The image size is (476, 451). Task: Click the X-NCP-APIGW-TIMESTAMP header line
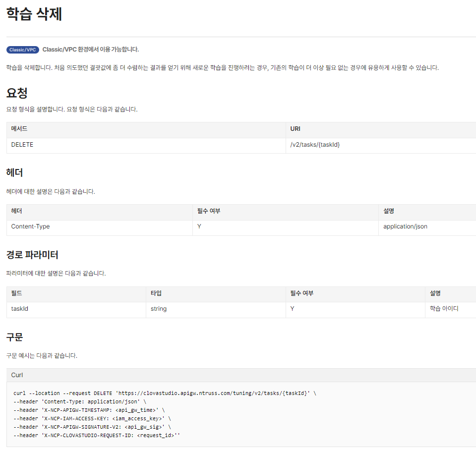point(89,410)
